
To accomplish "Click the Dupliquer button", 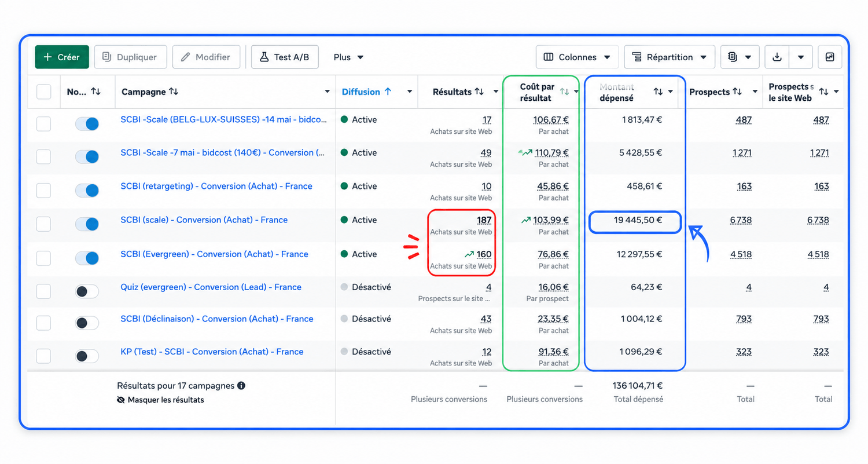I will click(x=130, y=57).
